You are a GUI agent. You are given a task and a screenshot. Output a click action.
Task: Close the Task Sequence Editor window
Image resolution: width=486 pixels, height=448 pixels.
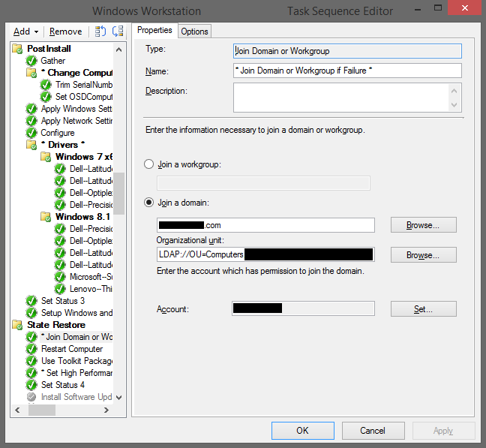coord(464,8)
